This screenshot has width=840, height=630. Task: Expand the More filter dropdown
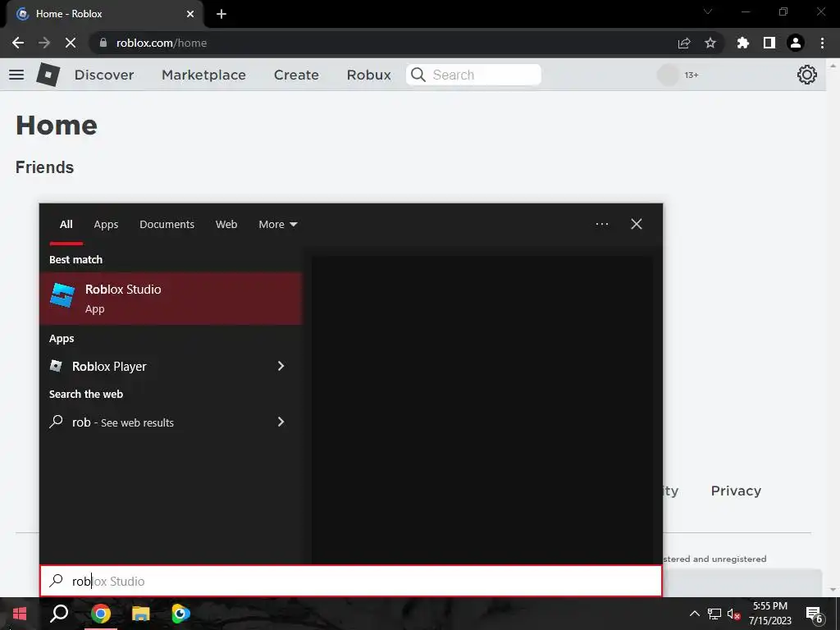(278, 225)
